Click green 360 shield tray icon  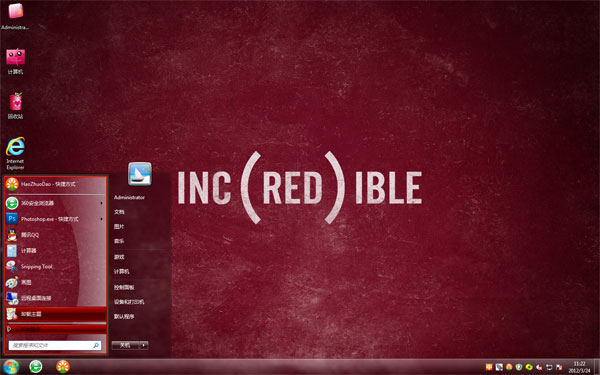pos(519,367)
